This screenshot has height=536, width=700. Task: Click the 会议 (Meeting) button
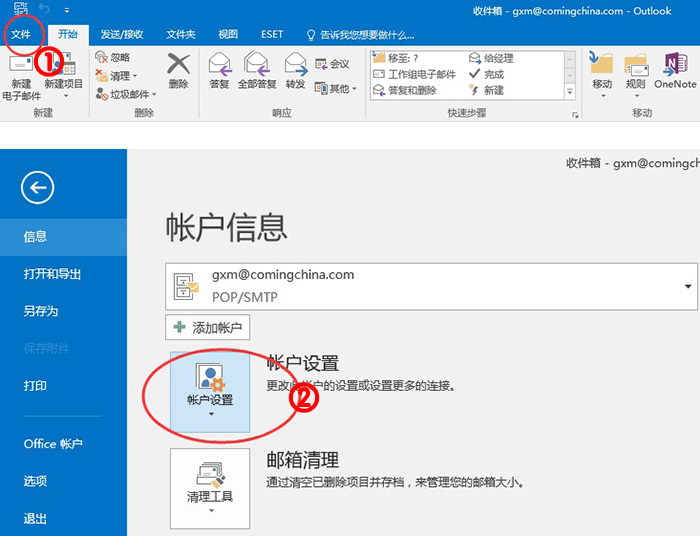click(333, 64)
